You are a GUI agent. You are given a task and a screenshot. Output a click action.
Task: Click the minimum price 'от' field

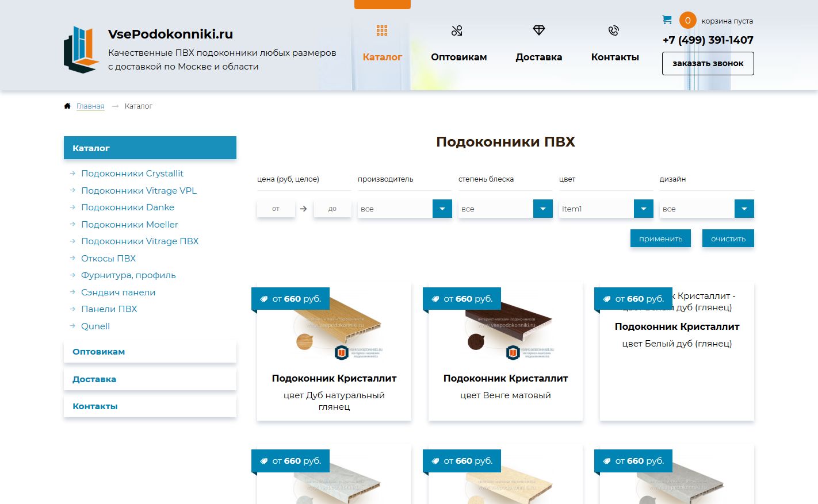pos(276,209)
